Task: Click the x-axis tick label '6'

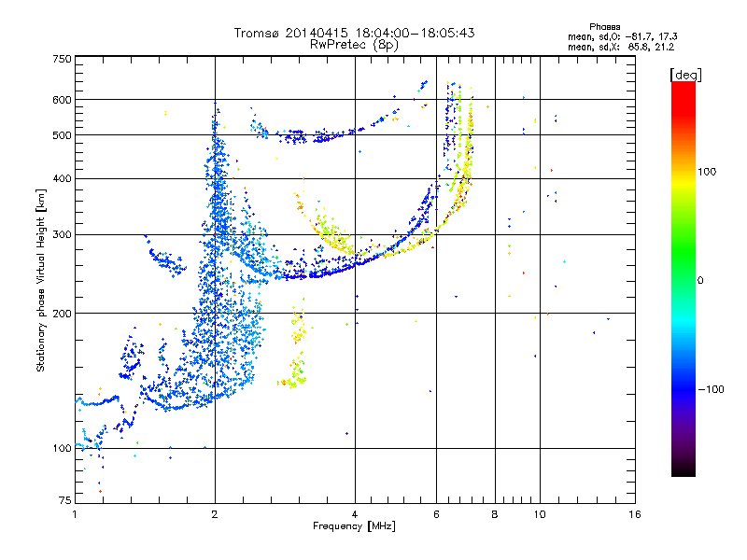Action: click(436, 514)
